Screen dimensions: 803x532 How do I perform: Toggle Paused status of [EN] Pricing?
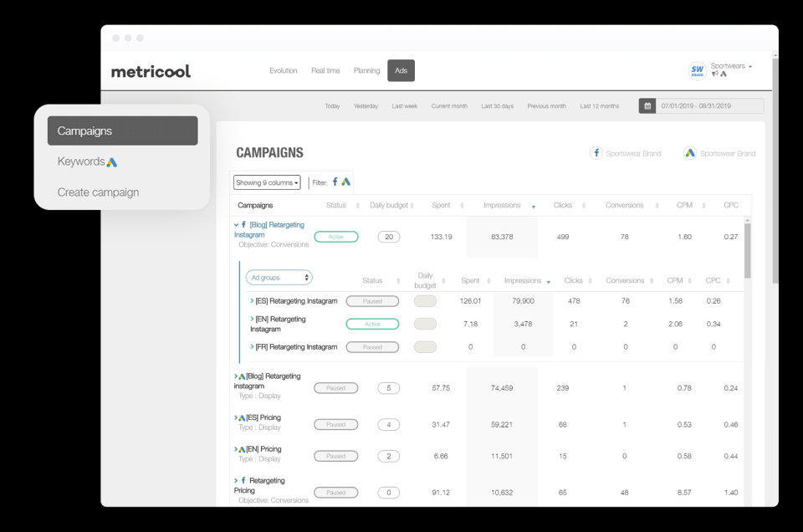coord(336,456)
